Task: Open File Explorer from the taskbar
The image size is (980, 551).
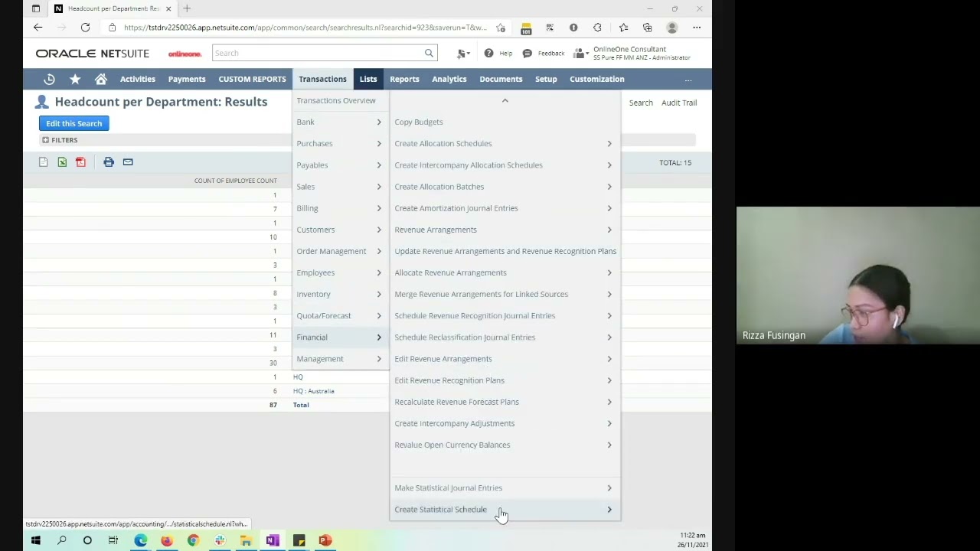Action: coord(246,540)
